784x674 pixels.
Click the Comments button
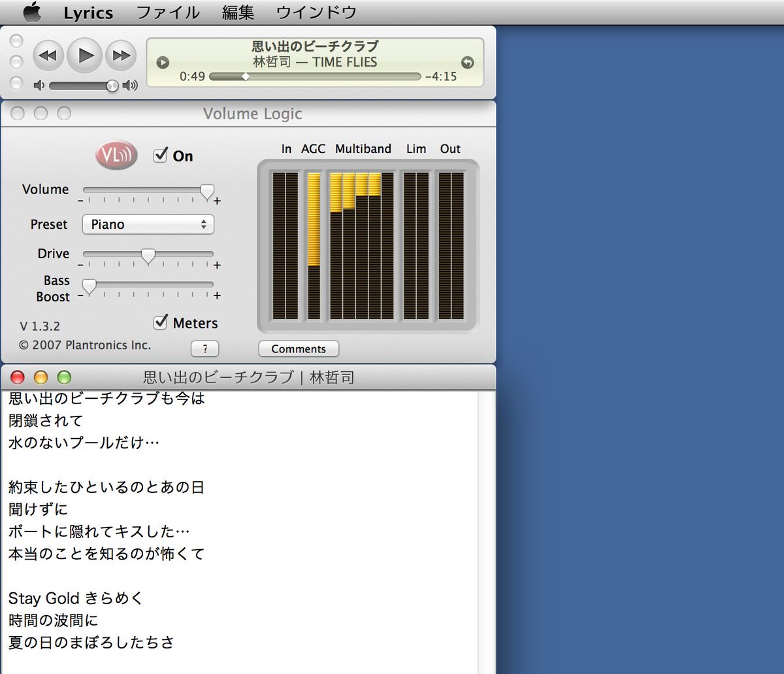[299, 349]
